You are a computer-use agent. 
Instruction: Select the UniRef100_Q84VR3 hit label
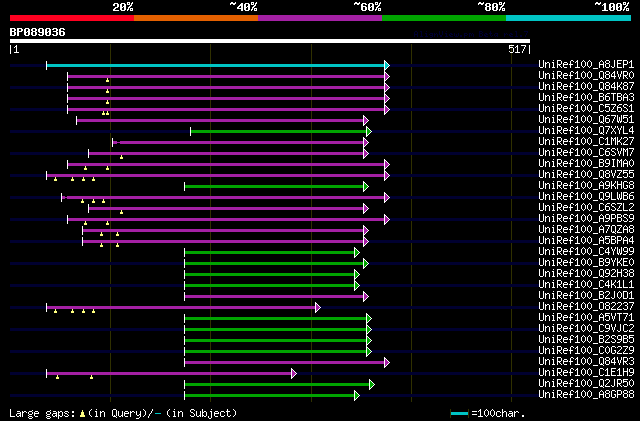tap(586, 361)
